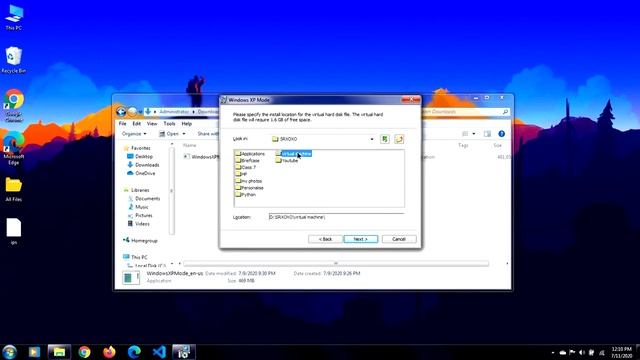Open the Applications folder in the dialog
Viewport: 640px width, 360px height.
[x=250, y=154]
